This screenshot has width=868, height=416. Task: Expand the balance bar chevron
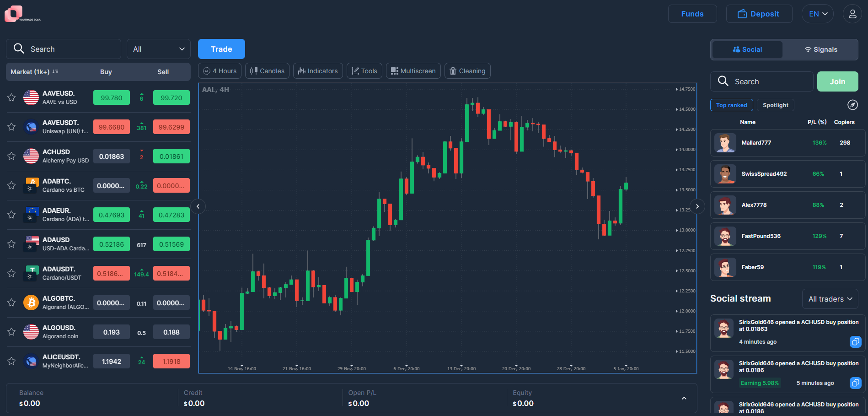pyautogui.click(x=684, y=398)
